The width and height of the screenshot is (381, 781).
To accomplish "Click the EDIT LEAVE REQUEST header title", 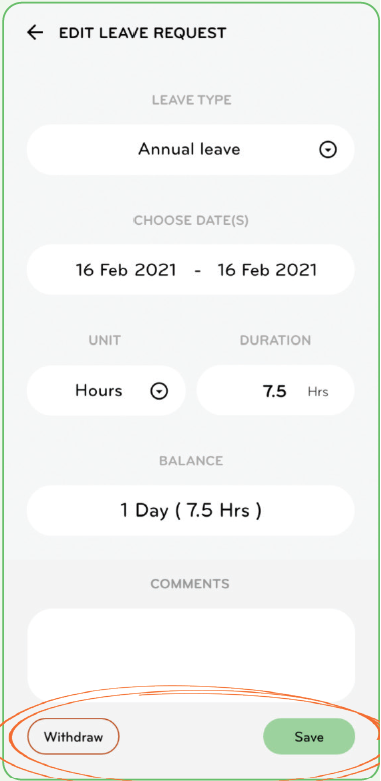I will click(142, 33).
